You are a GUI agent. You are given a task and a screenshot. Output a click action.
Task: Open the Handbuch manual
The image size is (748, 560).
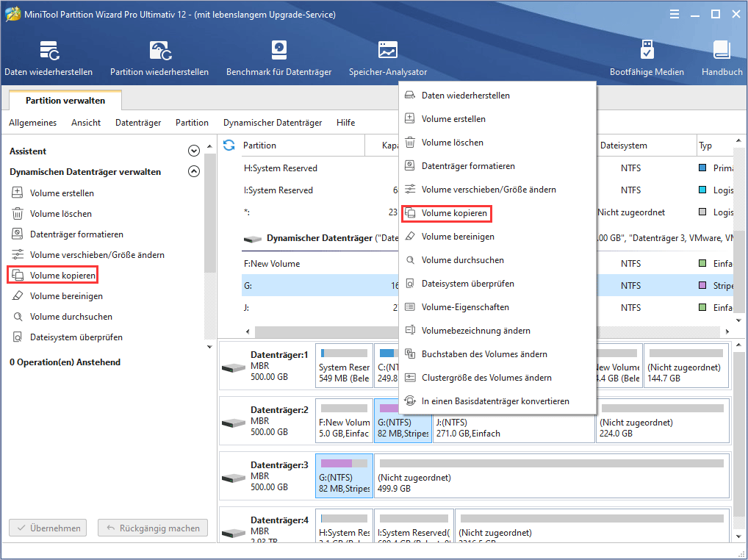(x=722, y=58)
